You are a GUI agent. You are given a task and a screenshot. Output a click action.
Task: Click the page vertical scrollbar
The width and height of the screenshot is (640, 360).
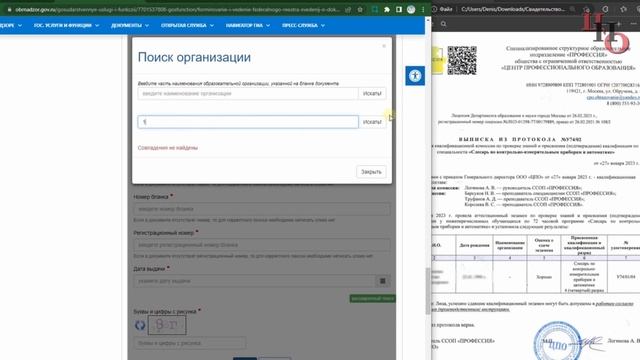coord(428,291)
